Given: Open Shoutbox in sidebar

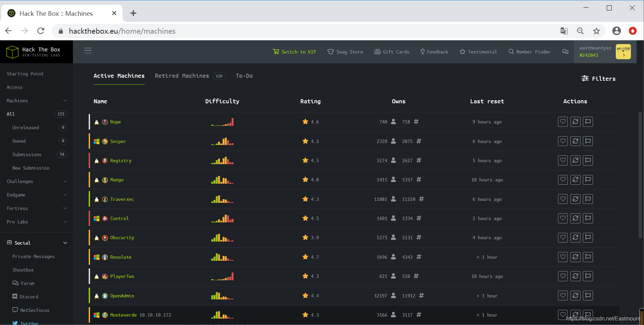Looking at the screenshot, I should [23, 270].
